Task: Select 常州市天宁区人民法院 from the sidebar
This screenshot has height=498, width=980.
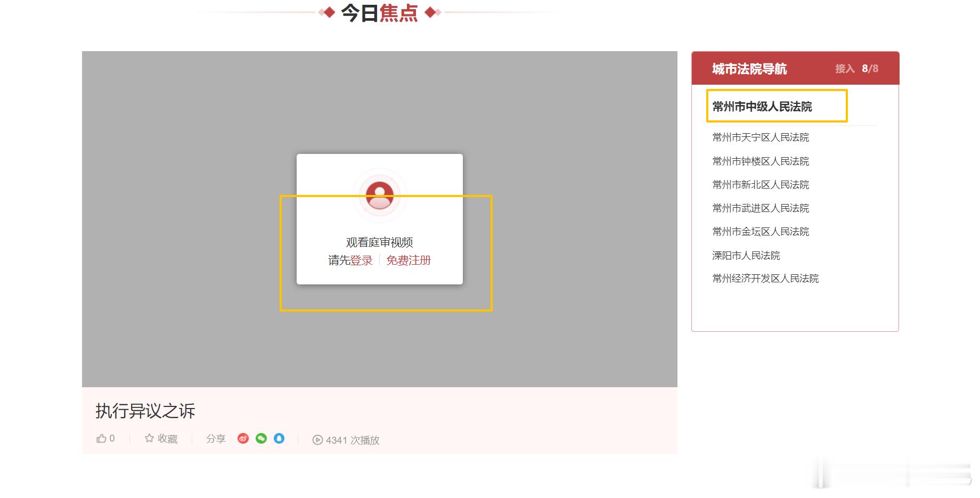Action: click(x=760, y=137)
